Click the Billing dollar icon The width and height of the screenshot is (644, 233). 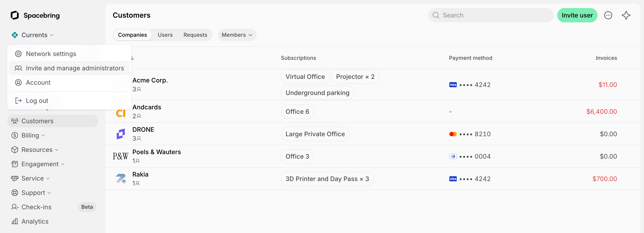coord(15,135)
